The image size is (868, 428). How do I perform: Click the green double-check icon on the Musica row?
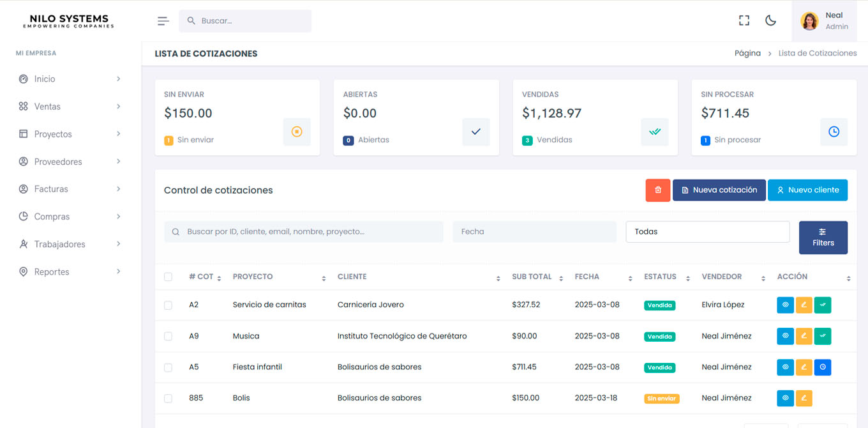click(823, 336)
